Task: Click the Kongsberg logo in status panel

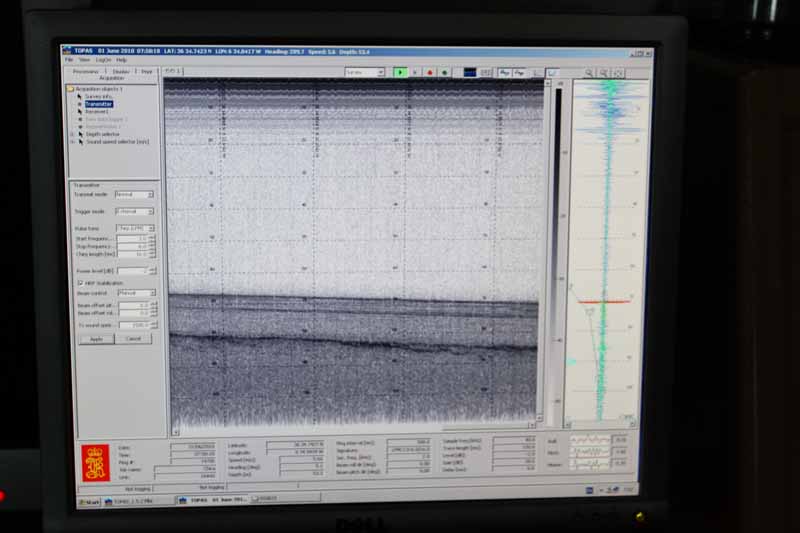Action: [96, 462]
